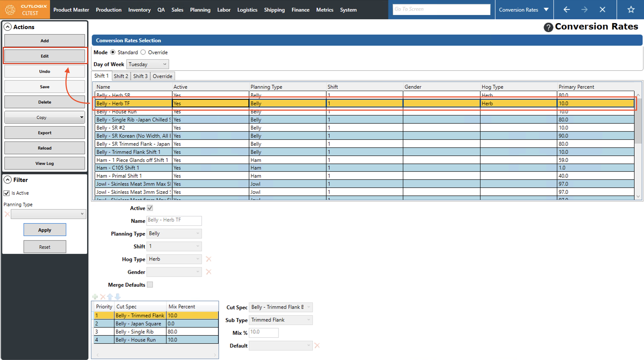Open the Planning Type filter dropdown

pos(48,214)
